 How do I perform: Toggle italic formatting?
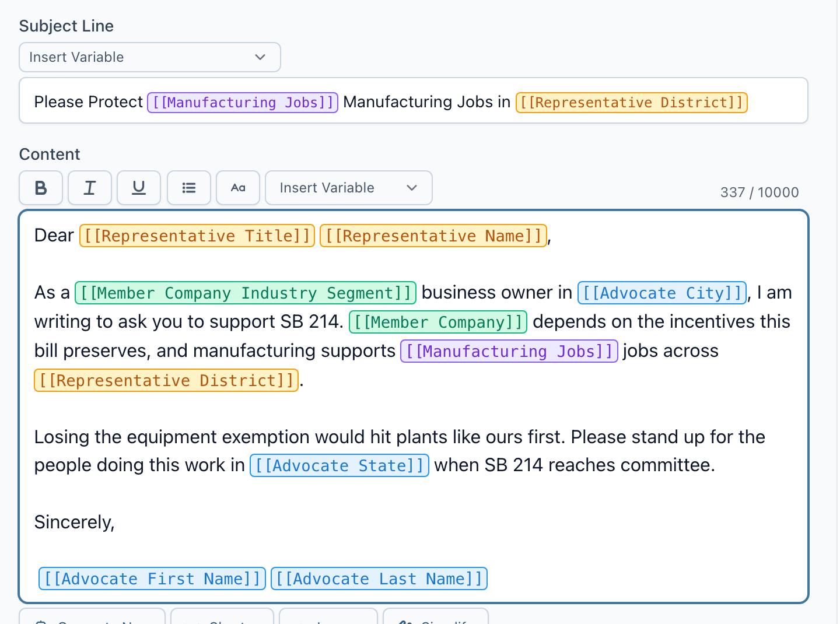click(90, 188)
